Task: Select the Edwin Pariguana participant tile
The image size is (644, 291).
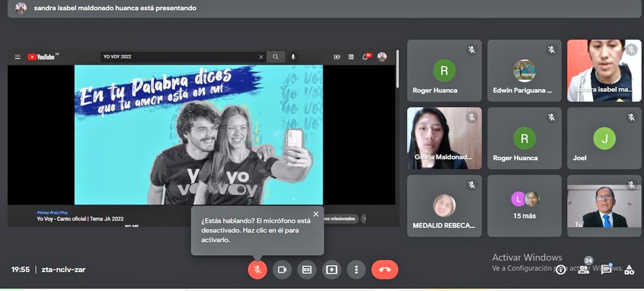Action: (525, 71)
